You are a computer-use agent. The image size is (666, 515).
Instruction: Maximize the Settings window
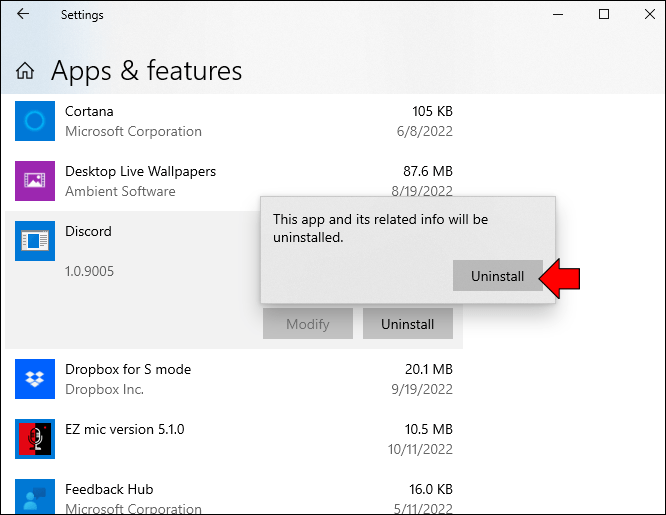click(x=604, y=14)
